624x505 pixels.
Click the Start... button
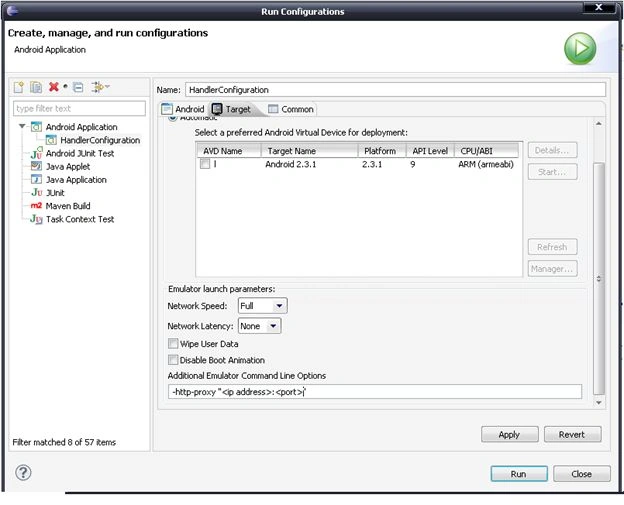(x=552, y=172)
